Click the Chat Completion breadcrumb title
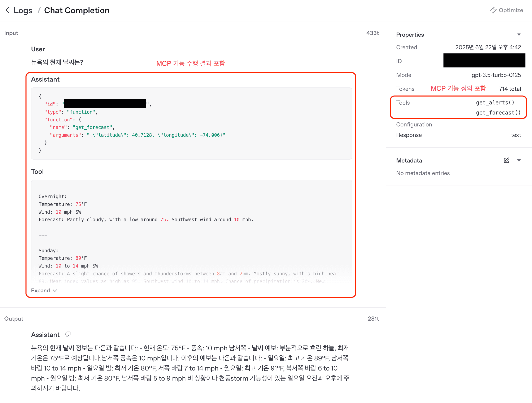This screenshot has width=532, height=403. [77, 10]
